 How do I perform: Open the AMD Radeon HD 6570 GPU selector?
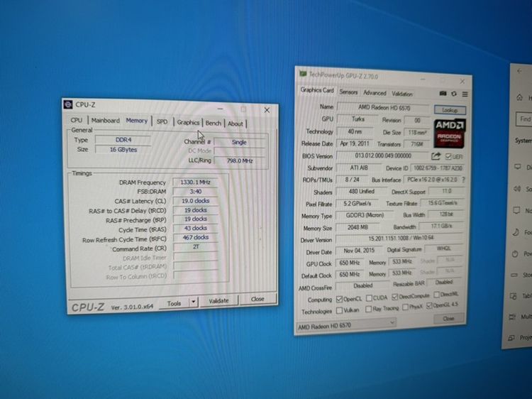[x=346, y=324]
